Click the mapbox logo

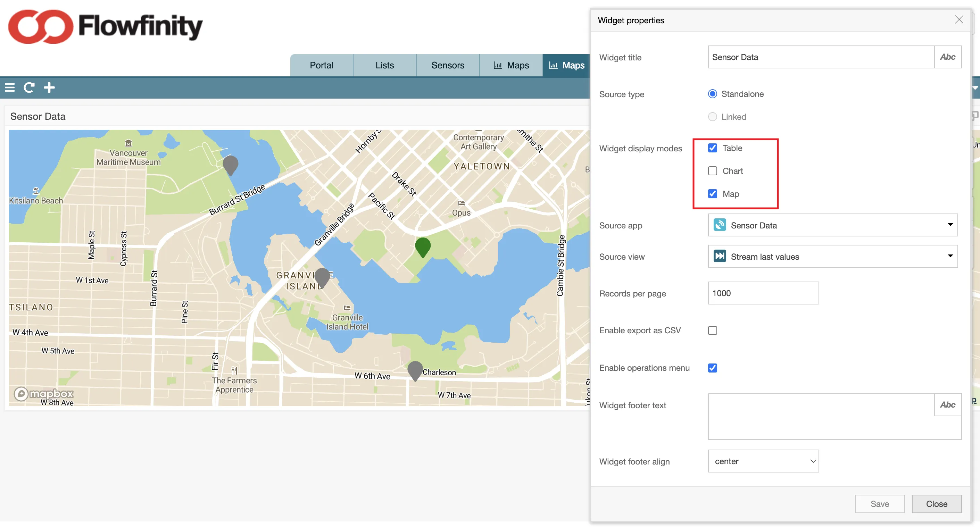pyautogui.click(x=44, y=394)
